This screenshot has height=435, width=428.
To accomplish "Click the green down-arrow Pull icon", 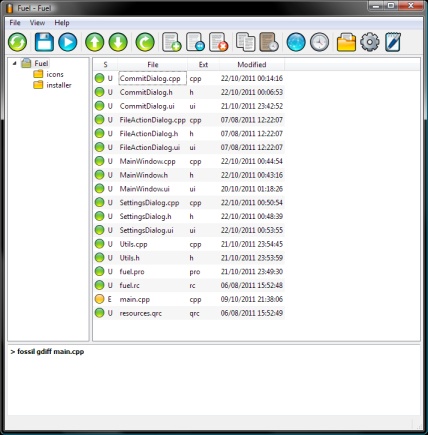I will coord(118,42).
